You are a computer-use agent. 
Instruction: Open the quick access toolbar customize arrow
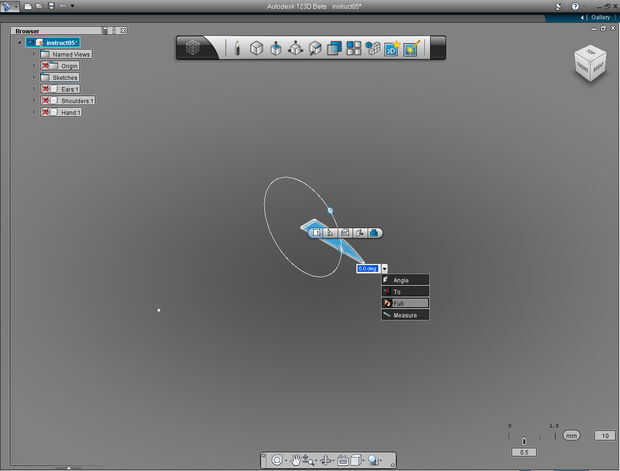[72, 6]
